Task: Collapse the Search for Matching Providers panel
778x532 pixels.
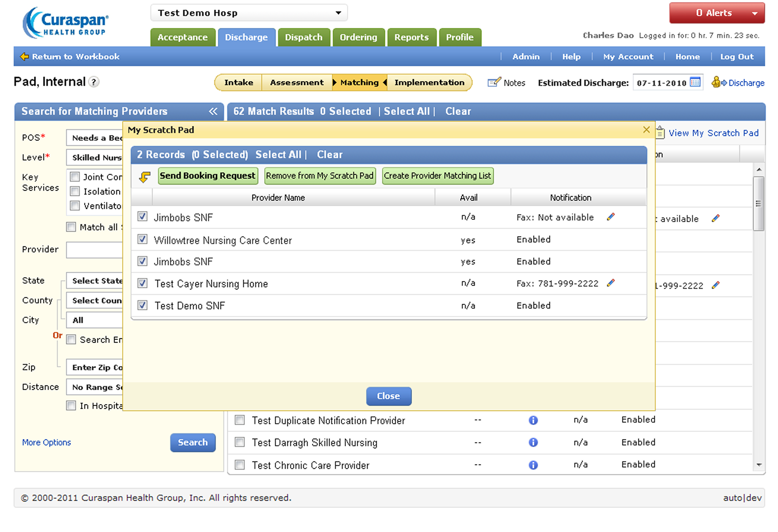Action: point(213,111)
